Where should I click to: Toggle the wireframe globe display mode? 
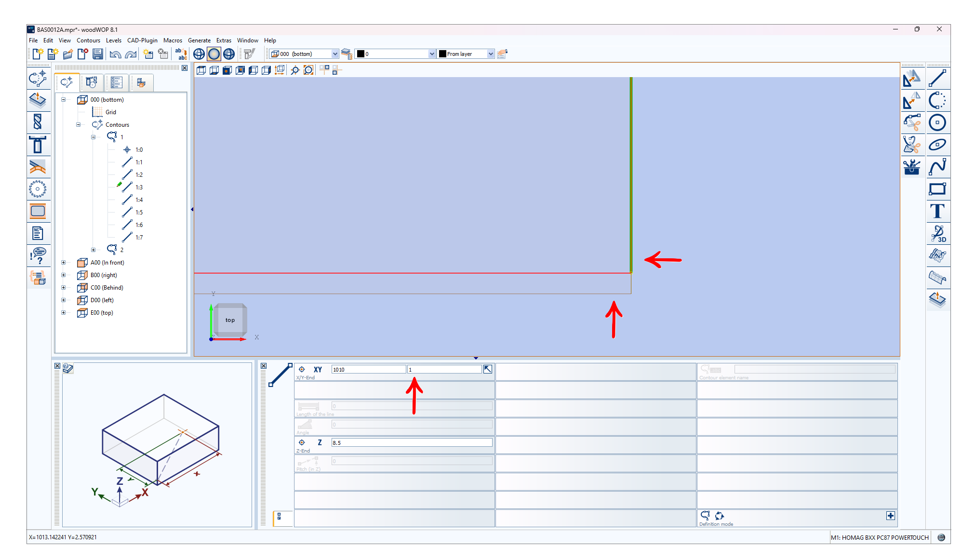(199, 54)
